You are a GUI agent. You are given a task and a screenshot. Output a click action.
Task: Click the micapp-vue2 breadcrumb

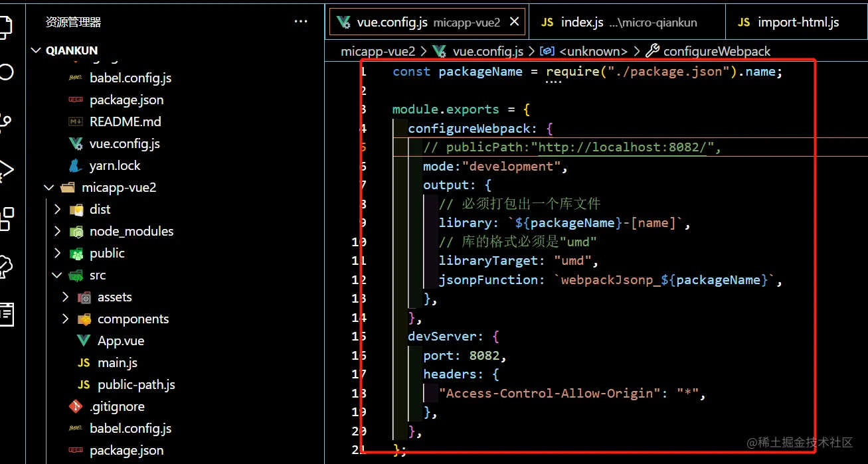378,51
